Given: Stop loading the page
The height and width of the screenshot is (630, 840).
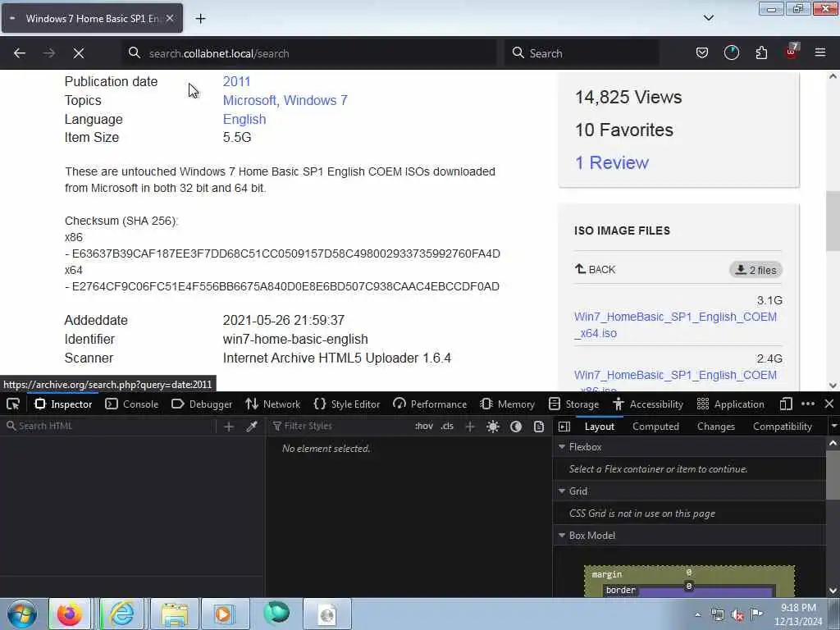Looking at the screenshot, I should pos(78,53).
